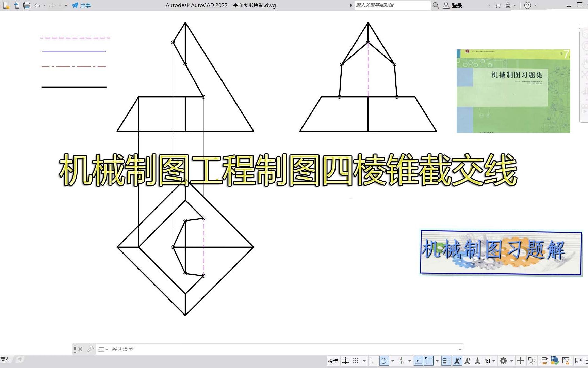Undo the last action with the arrow icon
The width and height of the screenshot is (588, 368).
point(37,5)
